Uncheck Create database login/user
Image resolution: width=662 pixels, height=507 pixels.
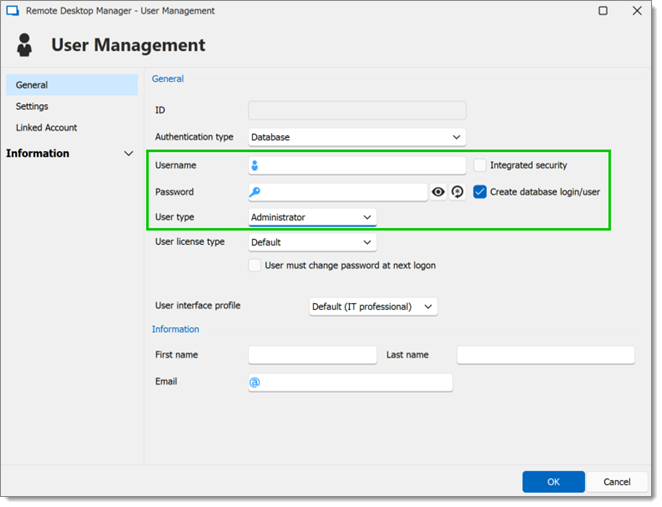[x=480, y=192]
